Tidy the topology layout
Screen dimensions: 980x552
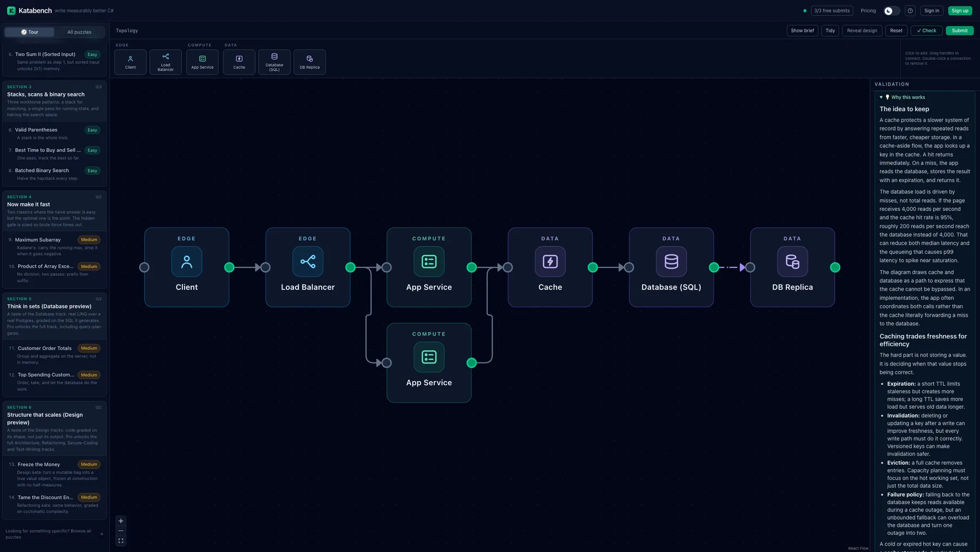pyautogui.click(x=830, y=31)
